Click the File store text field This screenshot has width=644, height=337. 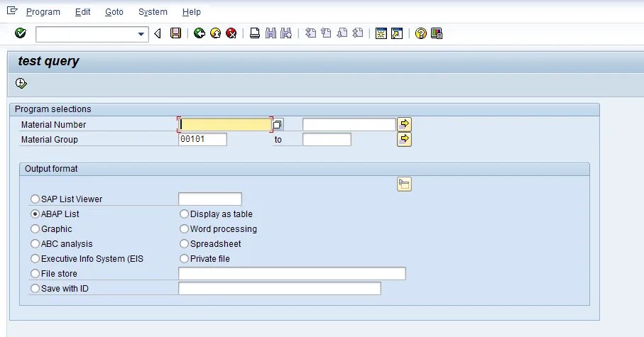292,273
